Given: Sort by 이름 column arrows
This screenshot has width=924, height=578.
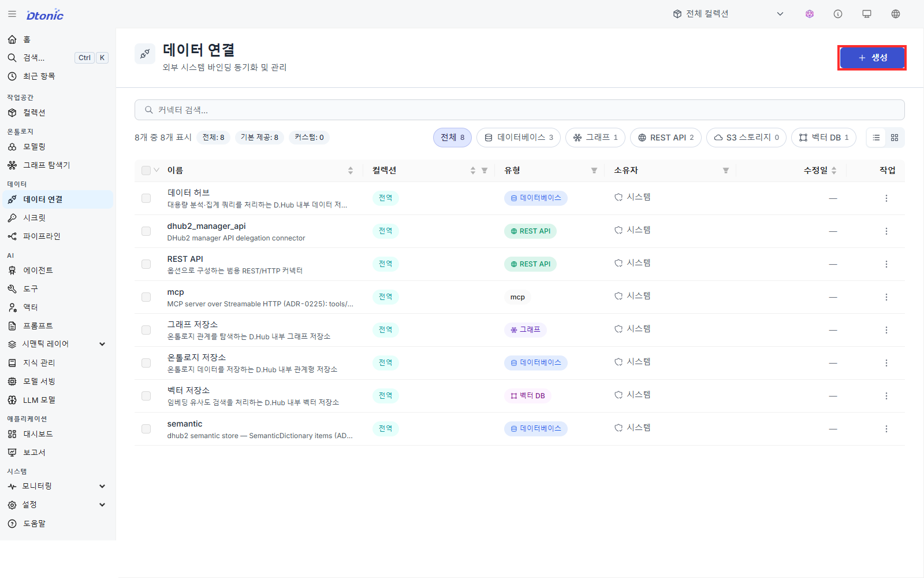Looking at the screenshot, I should pyautogui.click(x=351, y=171).
